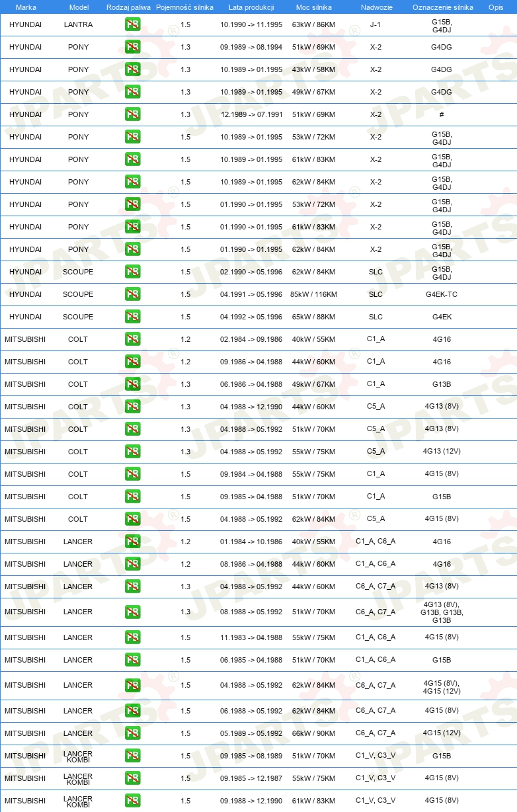Click petrol icon in Scoupe 65kW / 88KM row
The width and height of the screenshot is (517, 812).
[132, 317]
